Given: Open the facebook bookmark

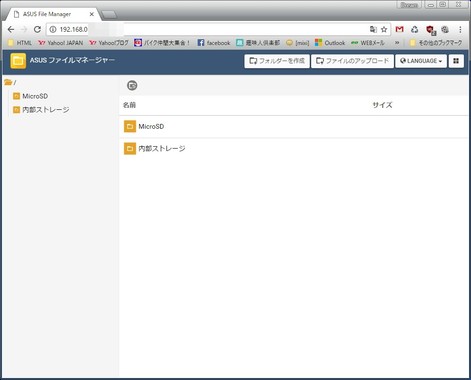Looking at the screenshot, I should coord(214,43).
